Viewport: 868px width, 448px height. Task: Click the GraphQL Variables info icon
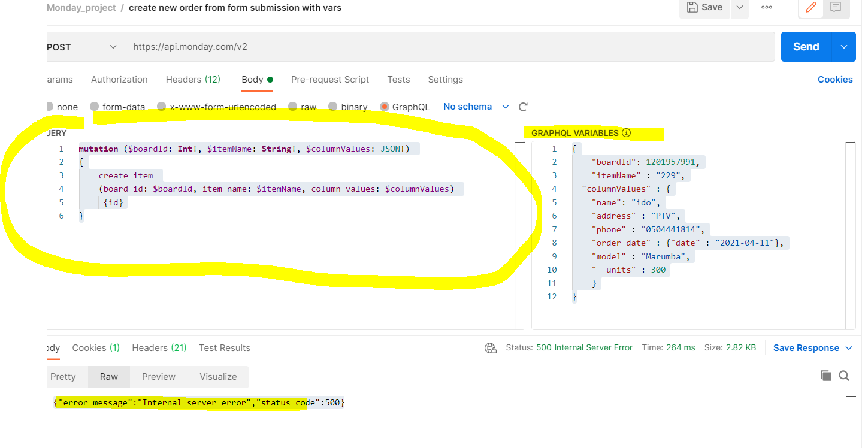(x=626, y=133)
